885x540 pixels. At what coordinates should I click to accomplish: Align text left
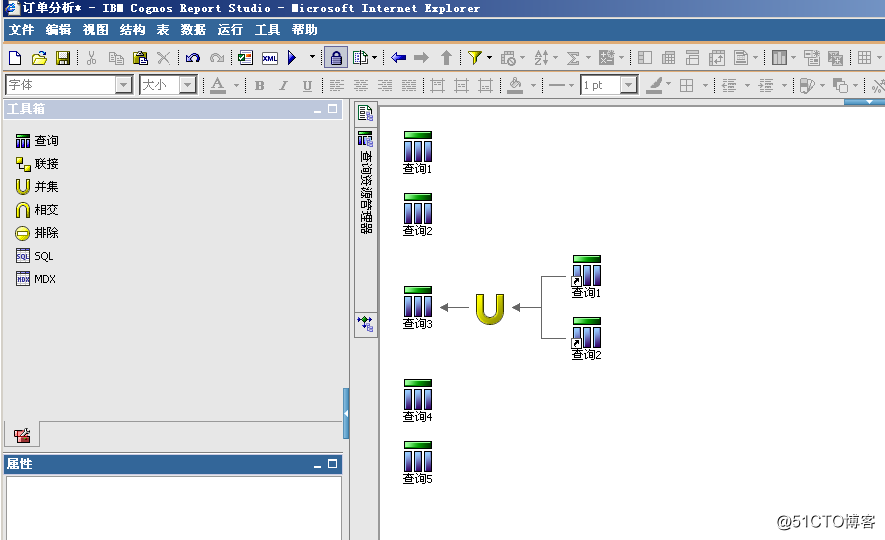(337, 86)
